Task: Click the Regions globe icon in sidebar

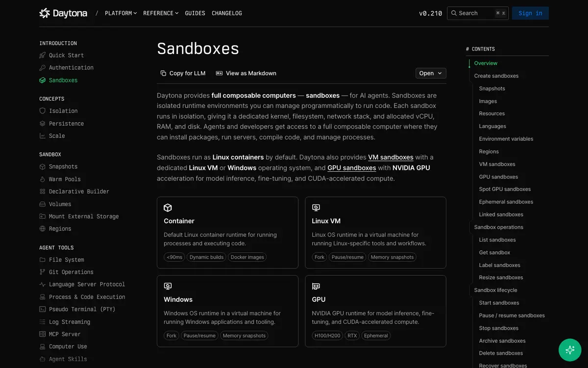Action: coord(43,229)
